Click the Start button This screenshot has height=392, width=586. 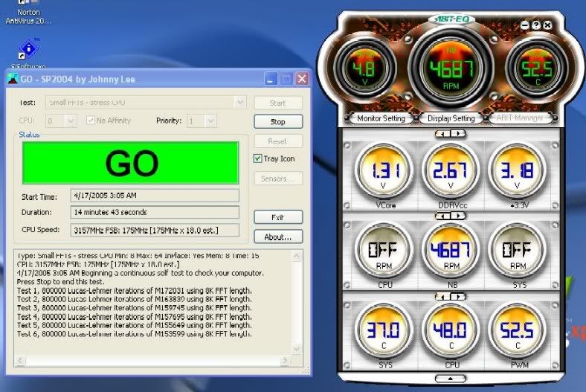(277, 103)
